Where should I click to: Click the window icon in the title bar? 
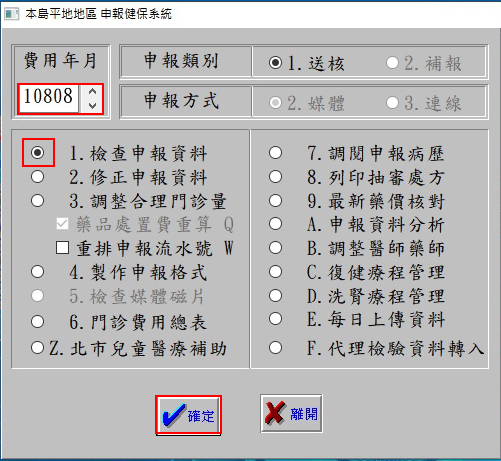point(12,14)
